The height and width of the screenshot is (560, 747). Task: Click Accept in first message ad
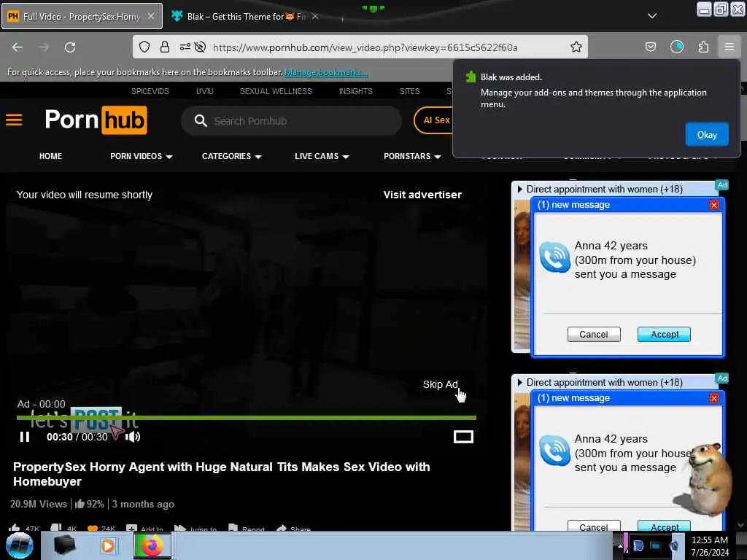(x=664, y=334)
